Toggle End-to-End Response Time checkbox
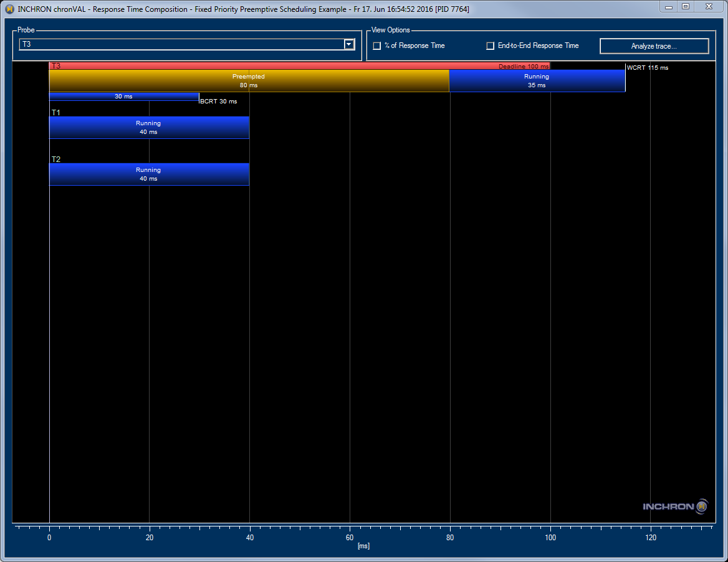Screen dimensions: 728x562 (490, 46)
